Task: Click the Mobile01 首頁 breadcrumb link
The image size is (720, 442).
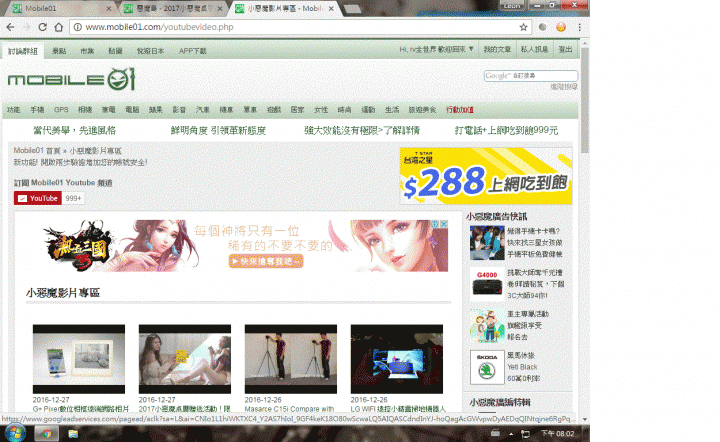Action: 37,151
